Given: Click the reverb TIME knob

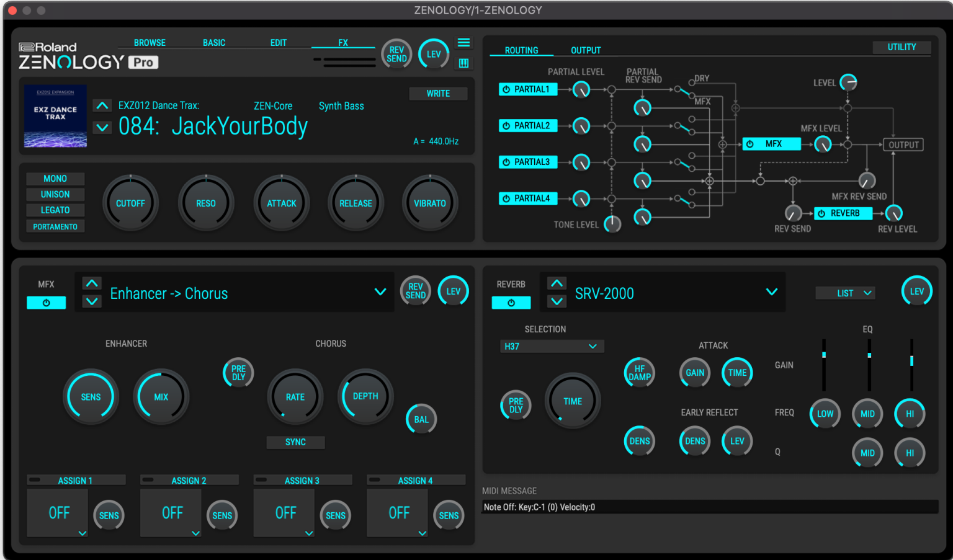Looking at the screenshot, I should point(572,401).
